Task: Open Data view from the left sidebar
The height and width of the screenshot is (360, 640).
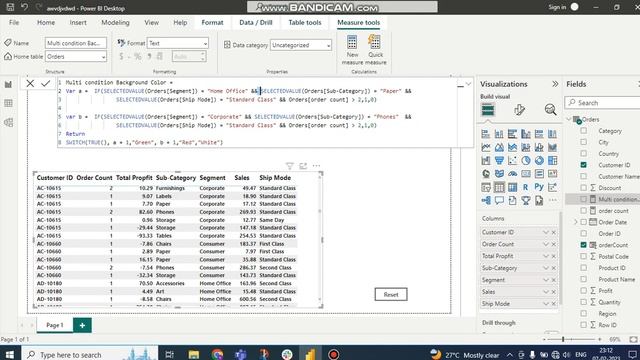Action: (8, 103)
